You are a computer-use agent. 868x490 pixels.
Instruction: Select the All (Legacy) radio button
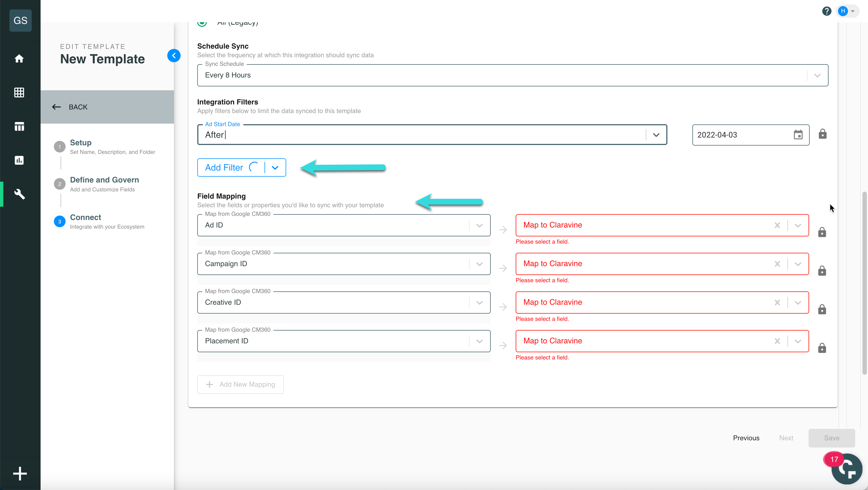tap(202, 22)
